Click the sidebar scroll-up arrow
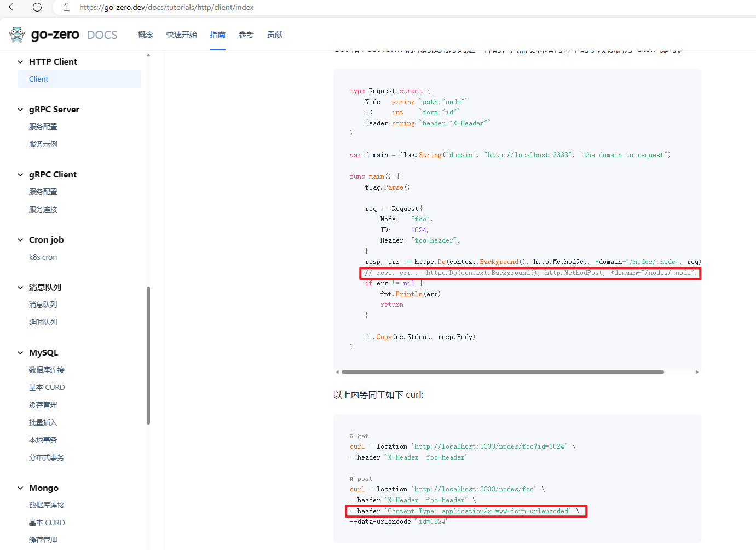 (x=148, y=55)
